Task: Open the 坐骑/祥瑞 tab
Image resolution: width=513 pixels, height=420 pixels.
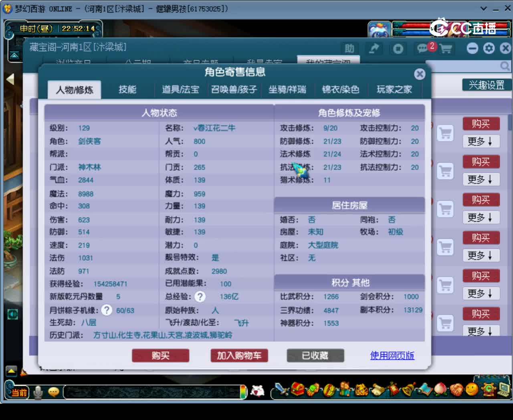Action: pyautogui.click(x=287, y=89)
